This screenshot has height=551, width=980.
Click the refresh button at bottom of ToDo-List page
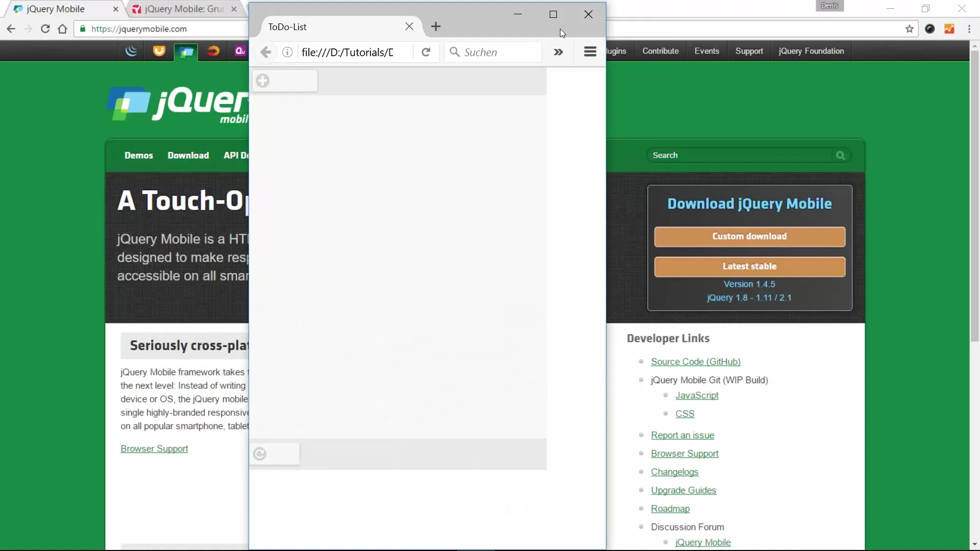click(275, 454)
